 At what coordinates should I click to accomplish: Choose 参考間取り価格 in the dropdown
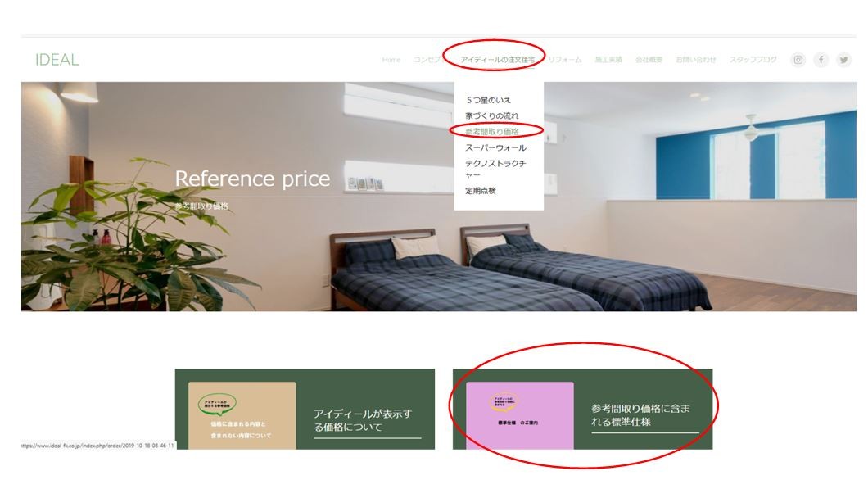(492, 131)
